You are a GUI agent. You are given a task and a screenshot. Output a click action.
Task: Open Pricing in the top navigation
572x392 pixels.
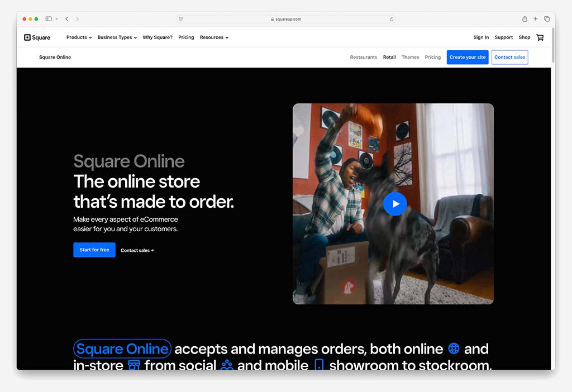coord(186,37)
